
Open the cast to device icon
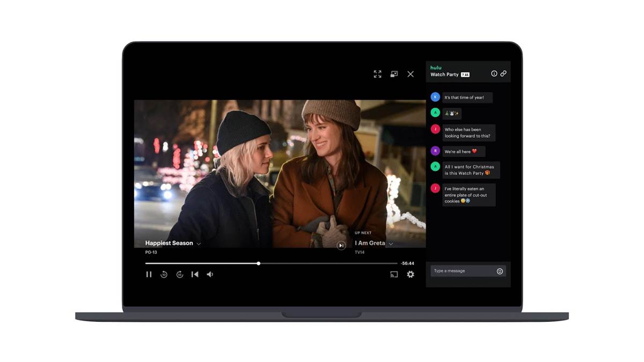394,275
